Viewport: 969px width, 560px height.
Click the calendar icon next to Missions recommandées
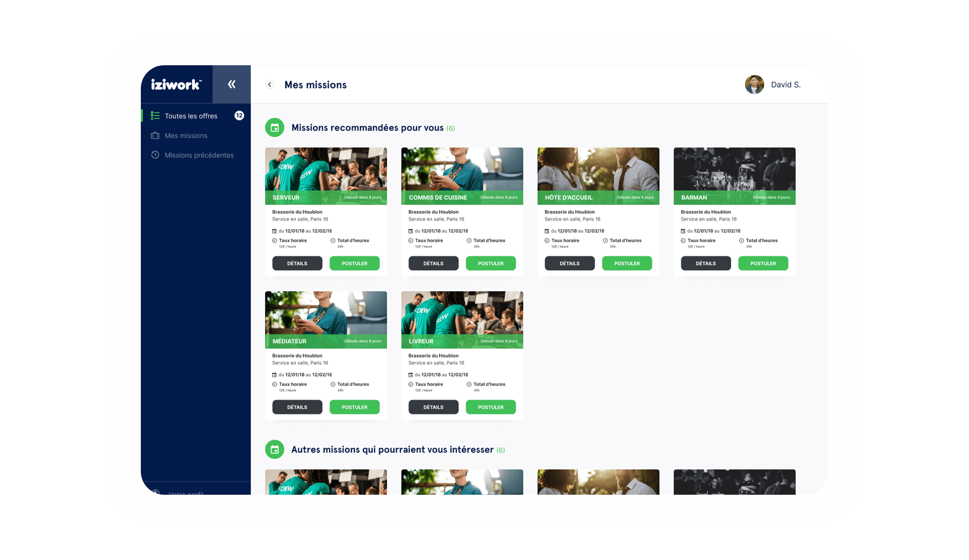(275, 128)
